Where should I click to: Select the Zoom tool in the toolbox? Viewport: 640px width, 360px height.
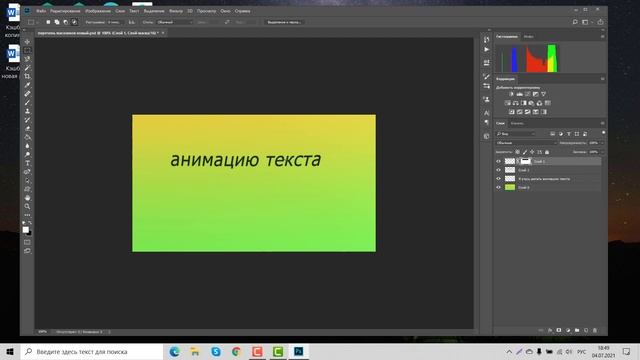click(x=27, y=207)
